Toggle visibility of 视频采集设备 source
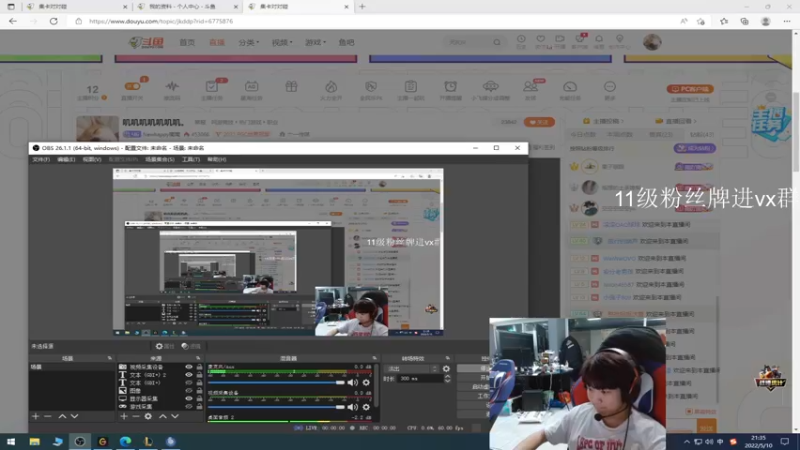800x450 pixels. point(189,367)
